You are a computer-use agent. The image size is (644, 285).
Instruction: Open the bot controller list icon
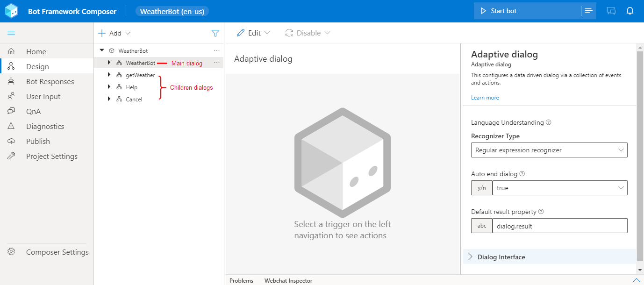[589, 11]
